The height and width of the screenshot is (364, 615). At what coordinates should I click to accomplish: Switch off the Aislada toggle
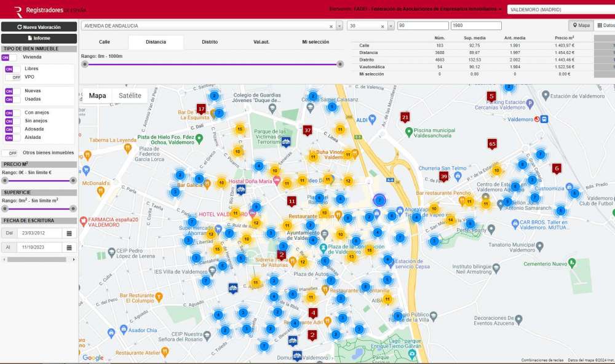(12, 138)
